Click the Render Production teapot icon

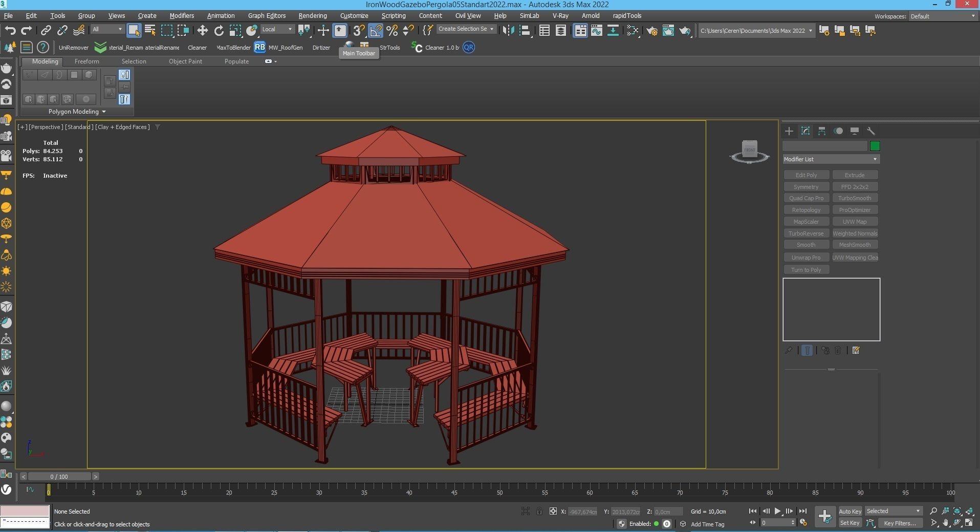click(685, 31)
